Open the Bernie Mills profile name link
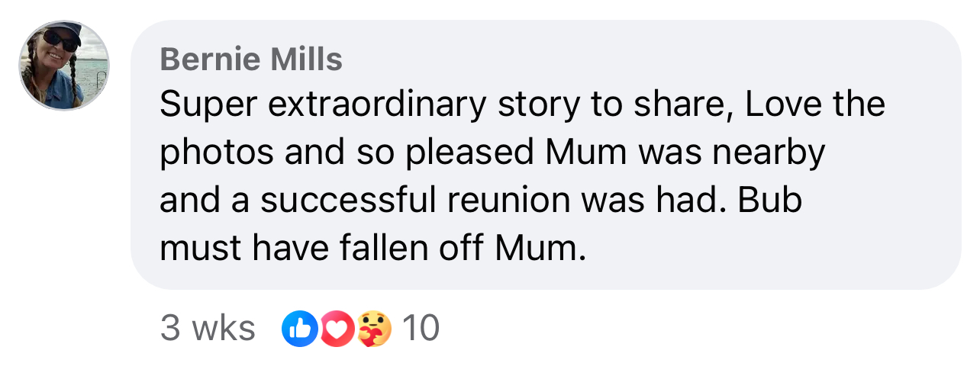 (251, 59)
